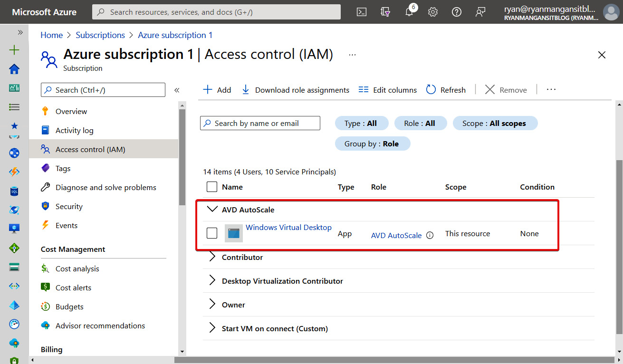Open the Scope : All scopes filter
Image resolution: width=623 pixels, height=364 pixels.
point(495,123)
